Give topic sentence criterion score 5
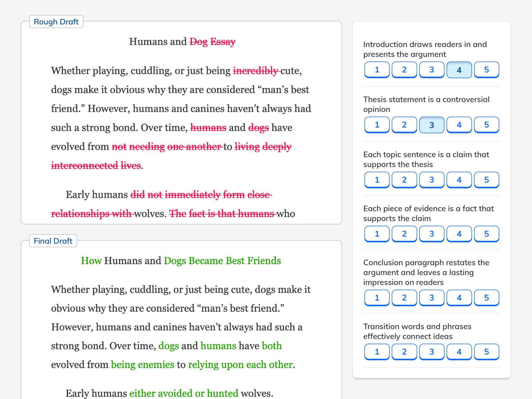The width and height of the screenshot is (532, 399). [x=486, y=180]
